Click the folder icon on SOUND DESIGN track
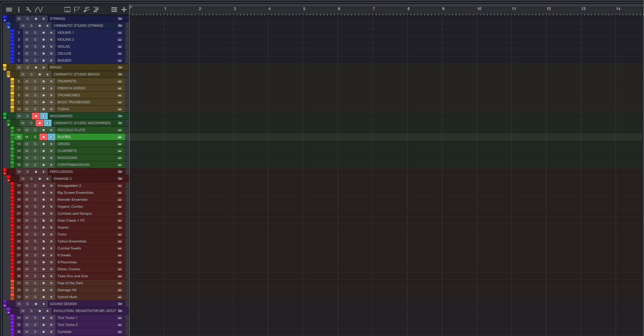This screenshot has height=336, width=644. [x=120, y=304]
